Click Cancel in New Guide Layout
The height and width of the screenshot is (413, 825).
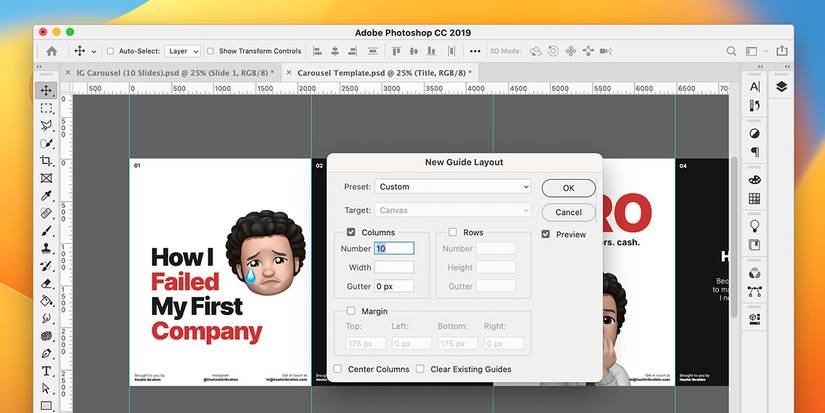pyautogui.click(x=569, y=212)
